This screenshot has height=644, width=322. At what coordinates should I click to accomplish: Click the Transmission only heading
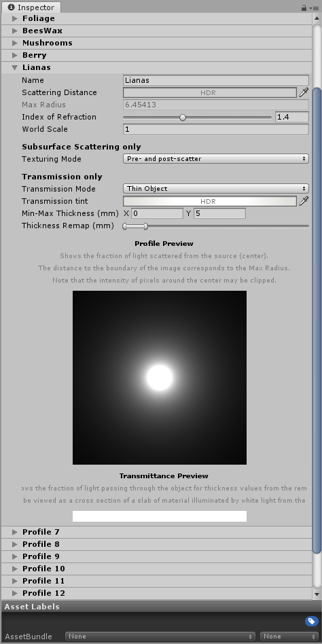[x=62, y=177]
